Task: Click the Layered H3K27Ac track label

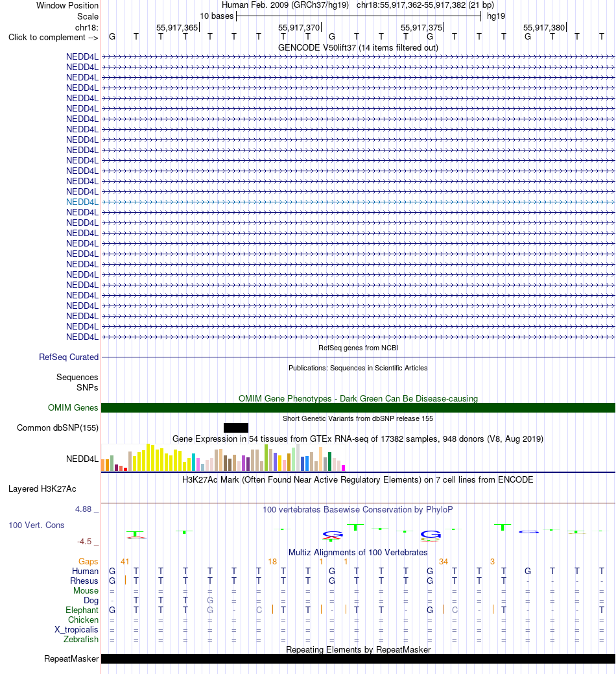Action: point(42,488)
